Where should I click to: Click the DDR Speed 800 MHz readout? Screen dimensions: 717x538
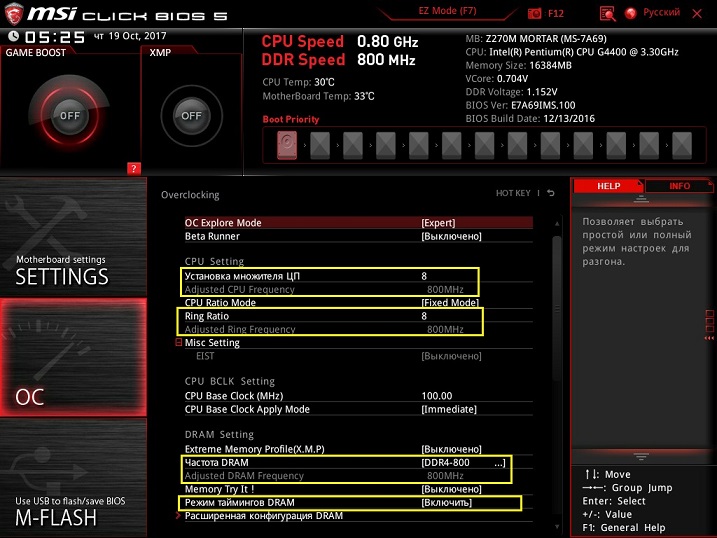click(339, 60)
